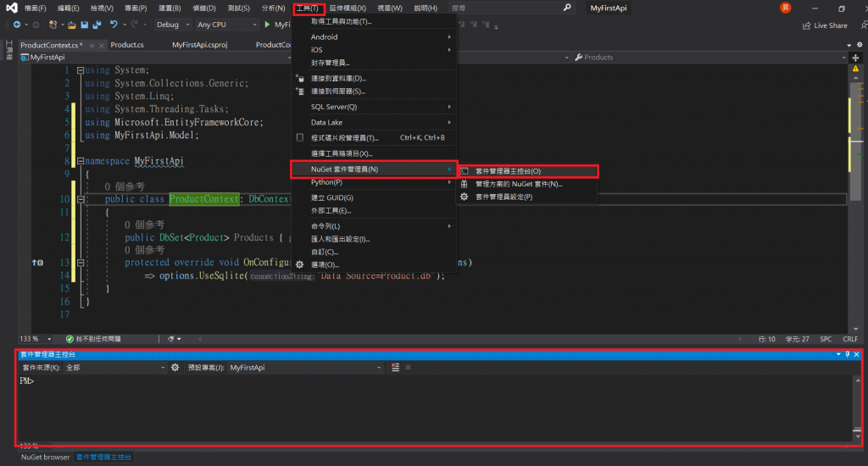Viewport: 868px width, 466px height.
Task: Click the green checkmark no-issues indicator
Action: coord(70,339)
